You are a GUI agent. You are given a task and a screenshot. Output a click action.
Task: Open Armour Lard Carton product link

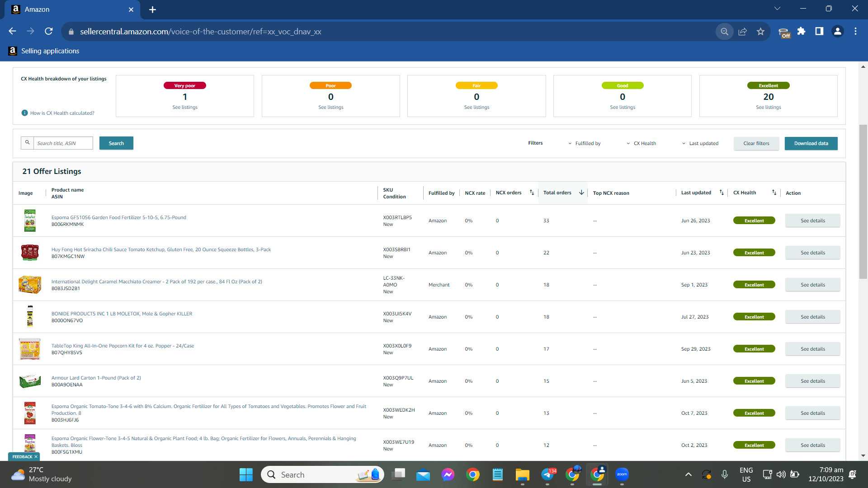pos(96,378)
